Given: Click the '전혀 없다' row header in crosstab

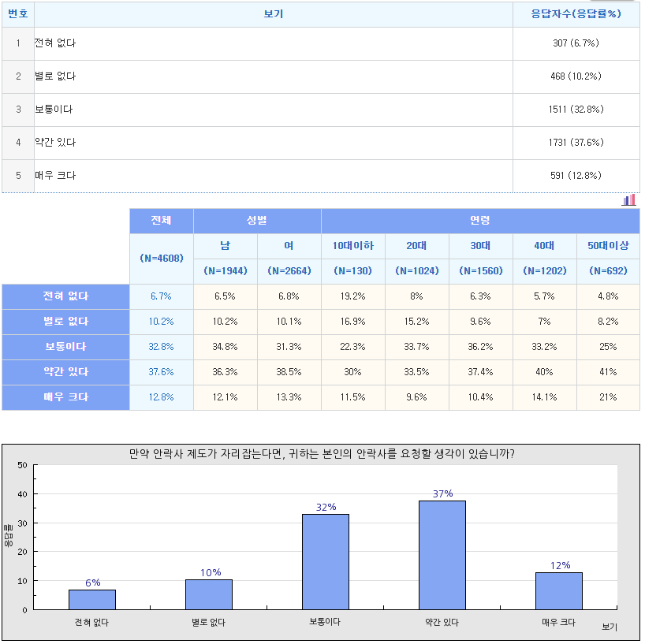Looking at the screenshot, I should point(65,296).
